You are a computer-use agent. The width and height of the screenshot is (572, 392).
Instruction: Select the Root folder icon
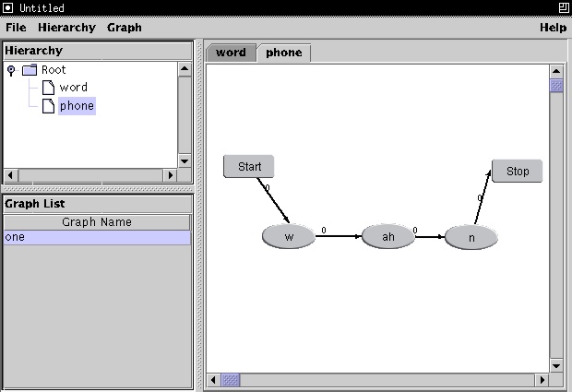30,70
